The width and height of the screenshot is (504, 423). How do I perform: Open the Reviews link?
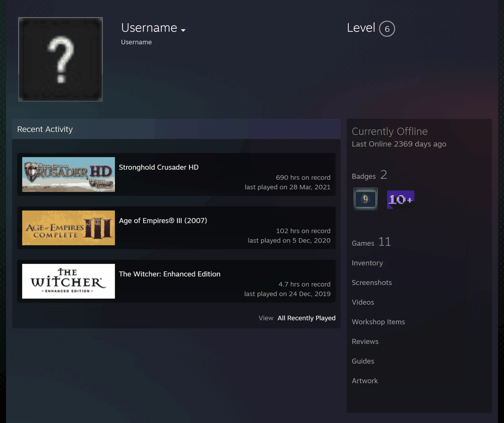[x=365, y=342]
